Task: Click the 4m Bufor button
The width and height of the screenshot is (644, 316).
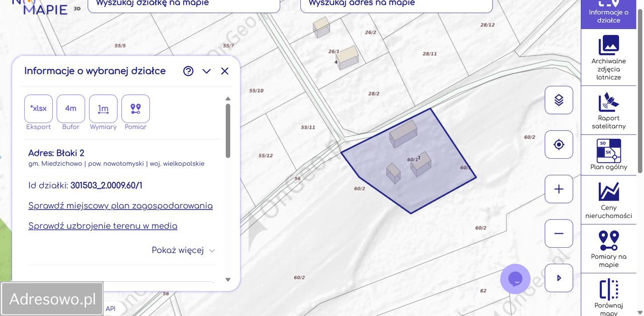Action: click(x=70, y=109)
